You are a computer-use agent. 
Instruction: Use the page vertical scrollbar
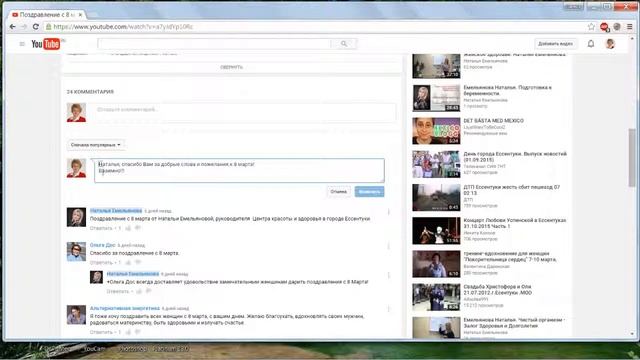[x=632, y=157]
